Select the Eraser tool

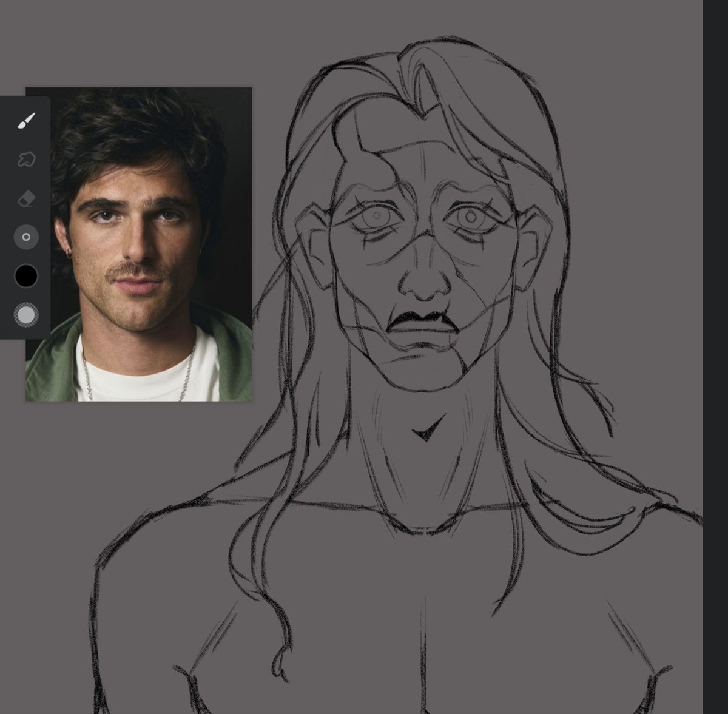[x=26, y=198]
